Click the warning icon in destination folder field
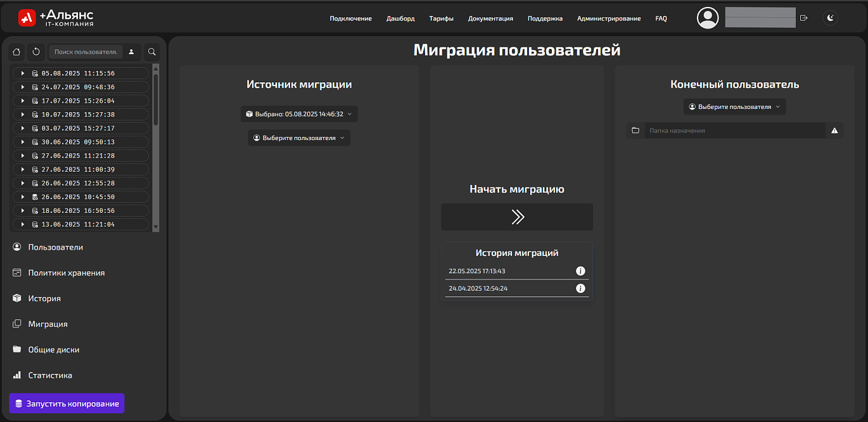 [x=834, y=130]
